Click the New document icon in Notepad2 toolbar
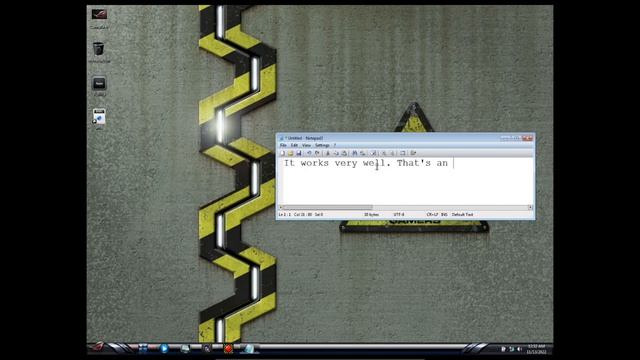The image size is (640, 360). (282, 153)
